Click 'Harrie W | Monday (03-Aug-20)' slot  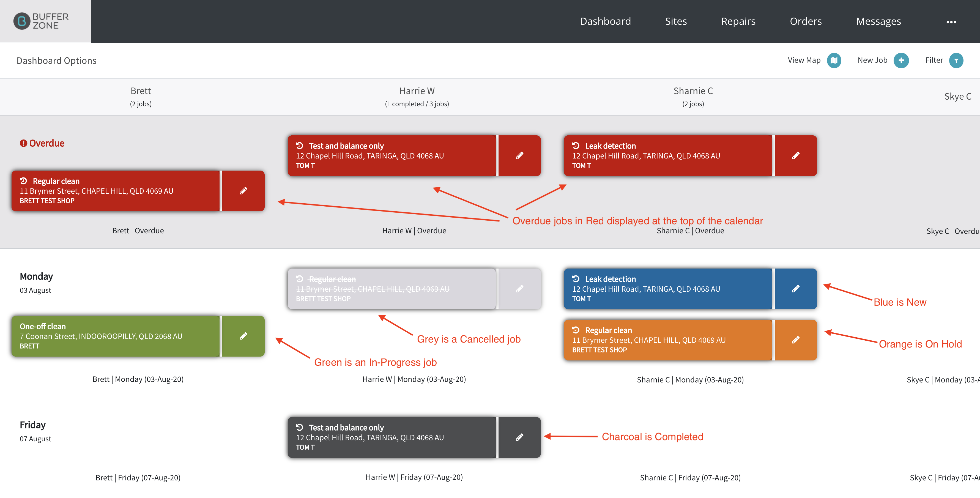414,379
